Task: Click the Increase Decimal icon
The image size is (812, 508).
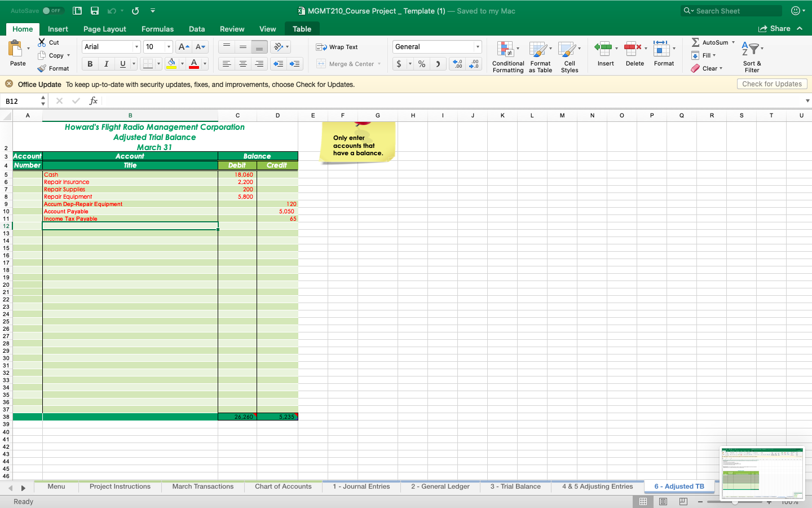Action: click(456, 64)
